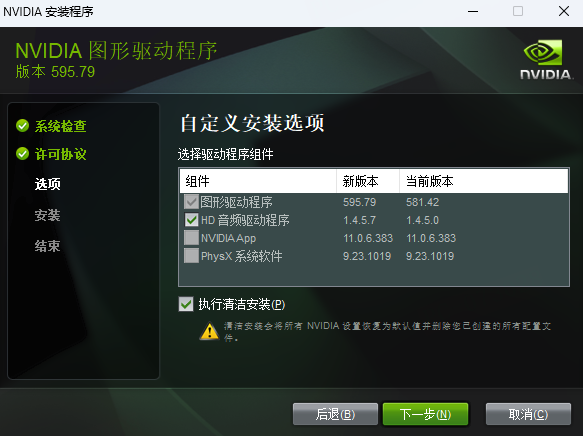583x436 pixels.
Task: Select the 安装 step in sidebar
Action: click(47, 215)
